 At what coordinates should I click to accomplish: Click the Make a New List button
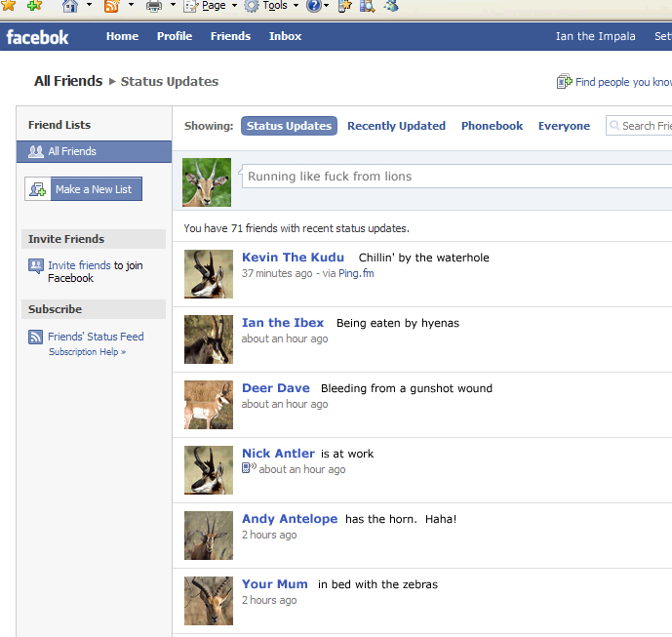(84, 189)
